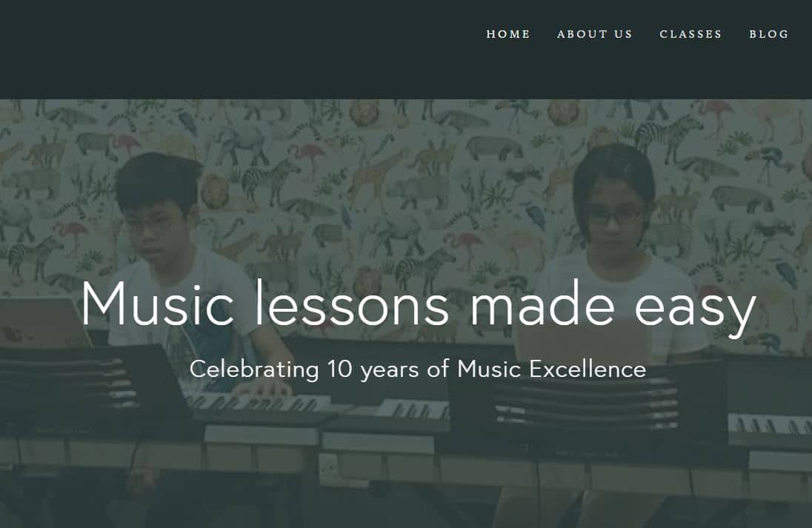Click the small keyboard in the photo's center
The image size is (812, 528).
[x=412, y=409]
